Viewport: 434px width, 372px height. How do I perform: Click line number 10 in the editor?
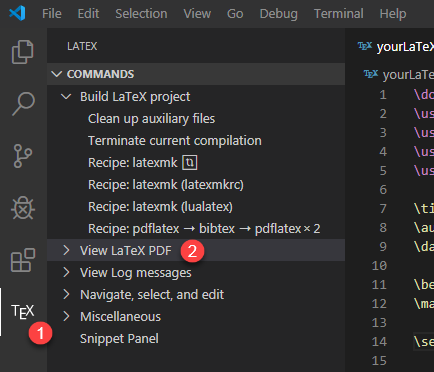click(x=379, y=266)
